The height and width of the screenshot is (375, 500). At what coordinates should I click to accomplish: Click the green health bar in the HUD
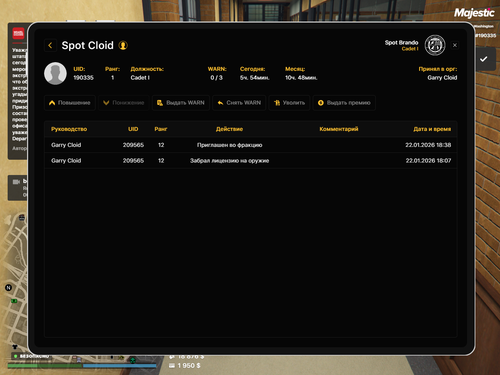tap(45, 366)
